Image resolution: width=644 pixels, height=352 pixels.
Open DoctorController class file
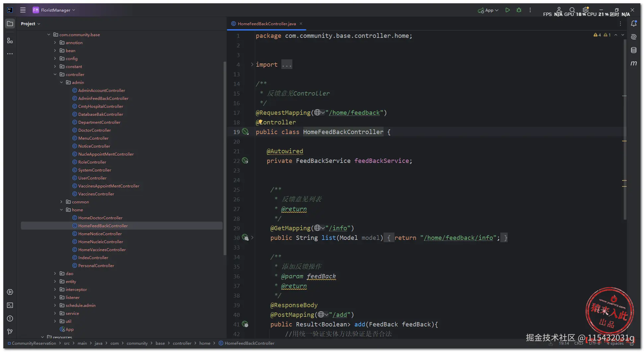coord(95,130)
